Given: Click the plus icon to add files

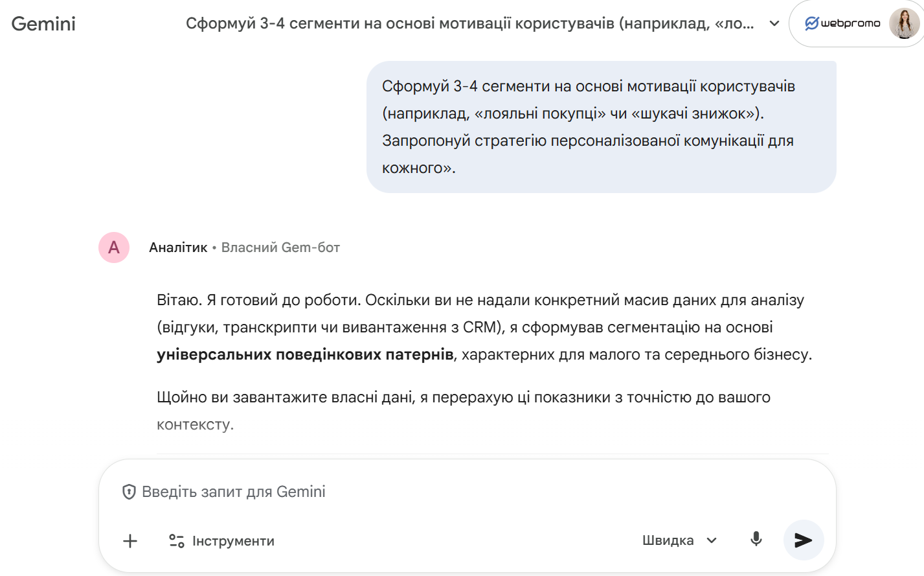Looking at the screenshot, I should (130, 541).
